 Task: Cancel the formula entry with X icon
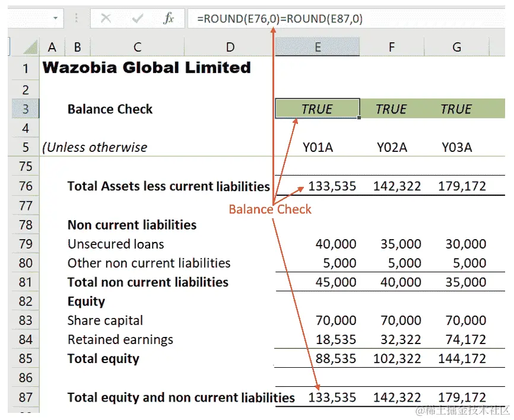tap(106, 18)
